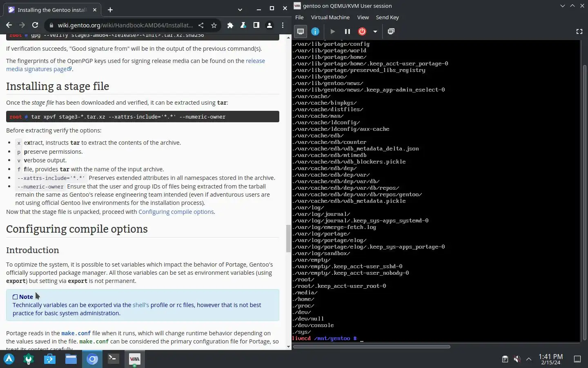The image size is (588, 368).
Task: Open the browser profile avatar
Action: [269, 25]
